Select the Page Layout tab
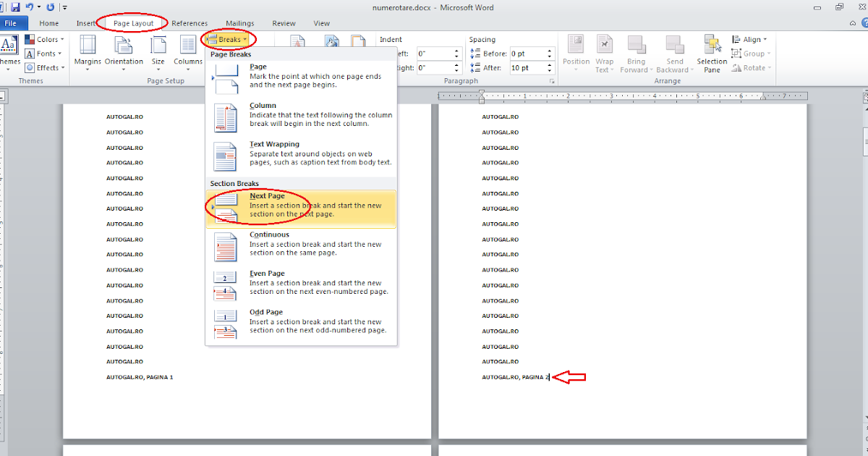 click(x=133, y=23)
